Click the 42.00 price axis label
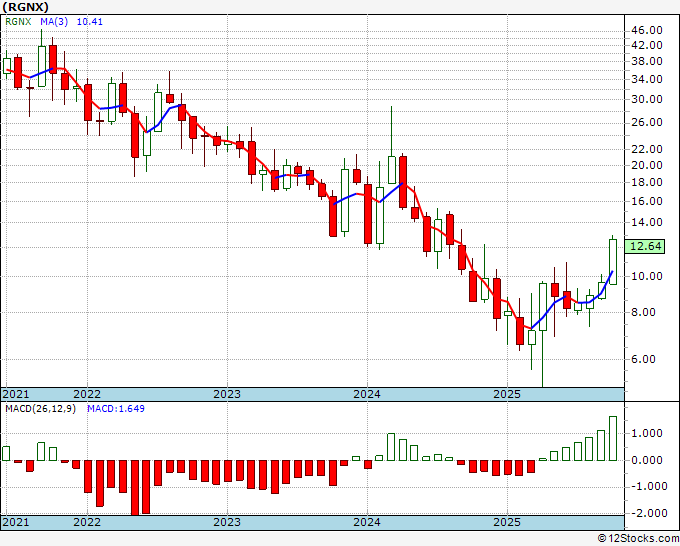 tap(647, 45)
